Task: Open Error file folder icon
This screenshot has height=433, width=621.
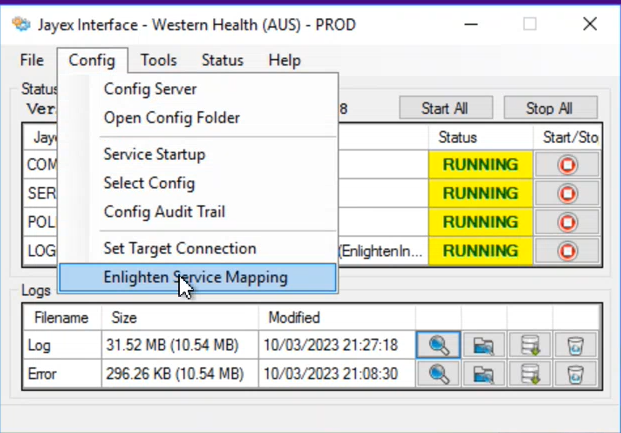Action: pyautogui.click(x=484, y=374)
